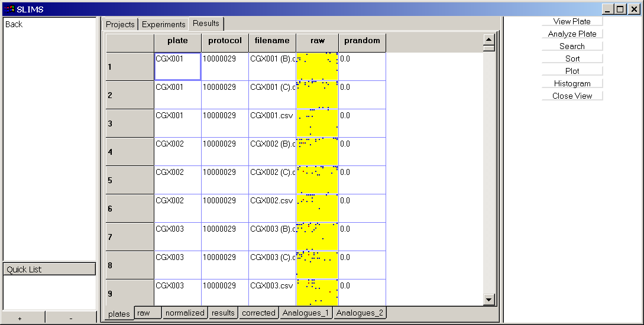Screen dimensions: 644x325
Task: Select the CGX001 plate cell in row 1
Action: tap(177, 66)
